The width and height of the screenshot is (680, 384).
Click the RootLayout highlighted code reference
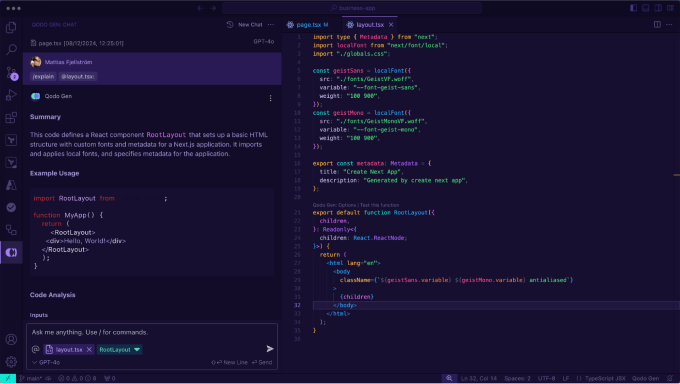166,135
